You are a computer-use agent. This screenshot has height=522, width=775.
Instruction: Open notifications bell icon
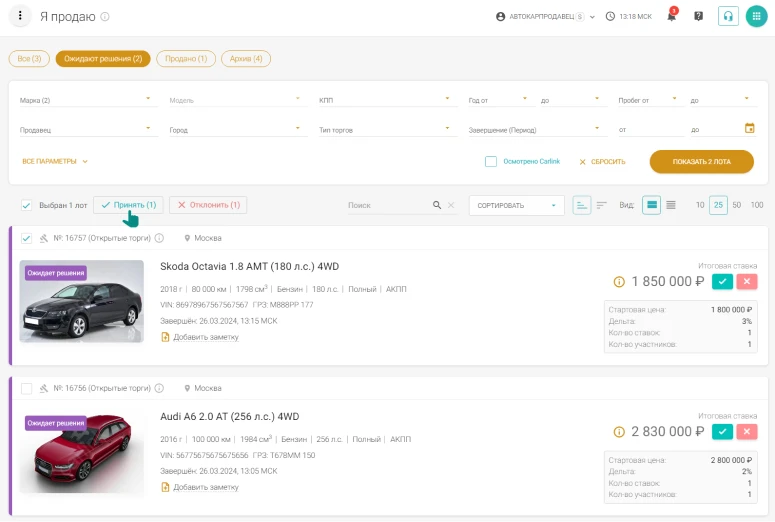pyautogui.click(x=672, y=17)
